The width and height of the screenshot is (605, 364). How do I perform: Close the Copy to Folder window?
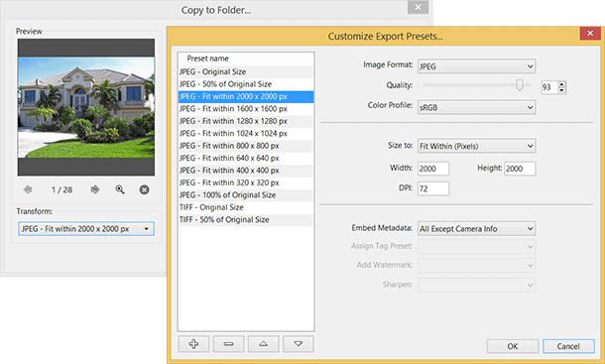pos(418,7)
